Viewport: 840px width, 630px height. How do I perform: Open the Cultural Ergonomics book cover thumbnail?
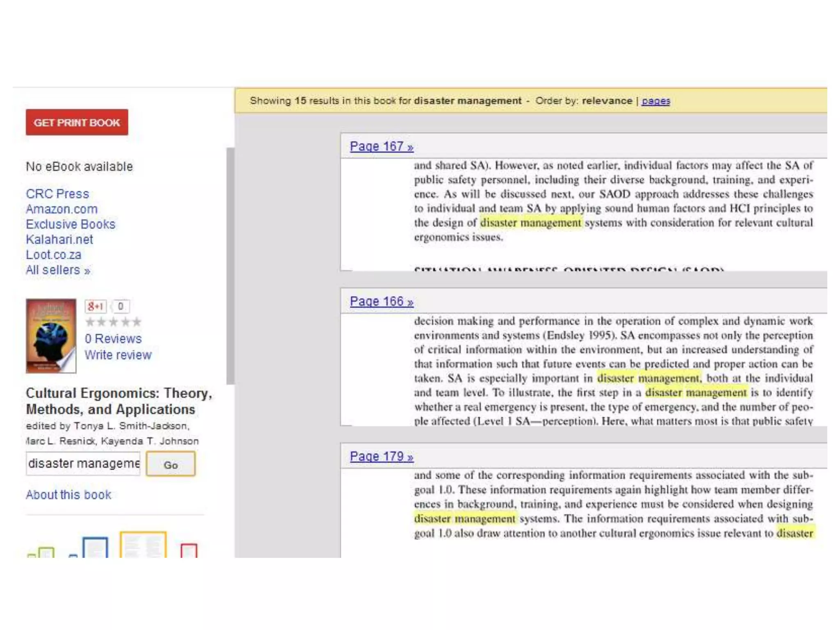tap(51, 336)
